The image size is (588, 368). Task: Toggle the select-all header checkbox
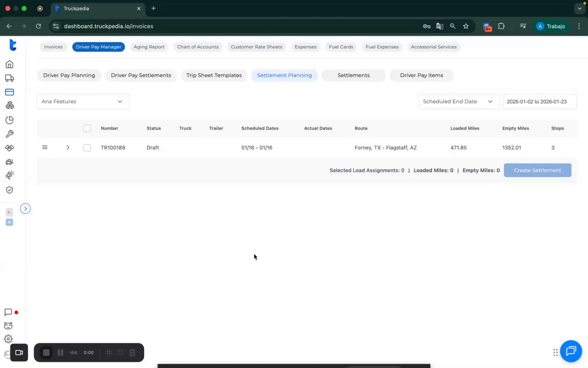[87, 128]
